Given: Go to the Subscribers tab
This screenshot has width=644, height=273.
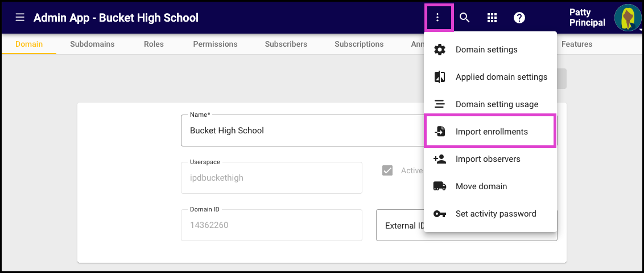Looking at the screenshot, I should click(x=286, y=44).
